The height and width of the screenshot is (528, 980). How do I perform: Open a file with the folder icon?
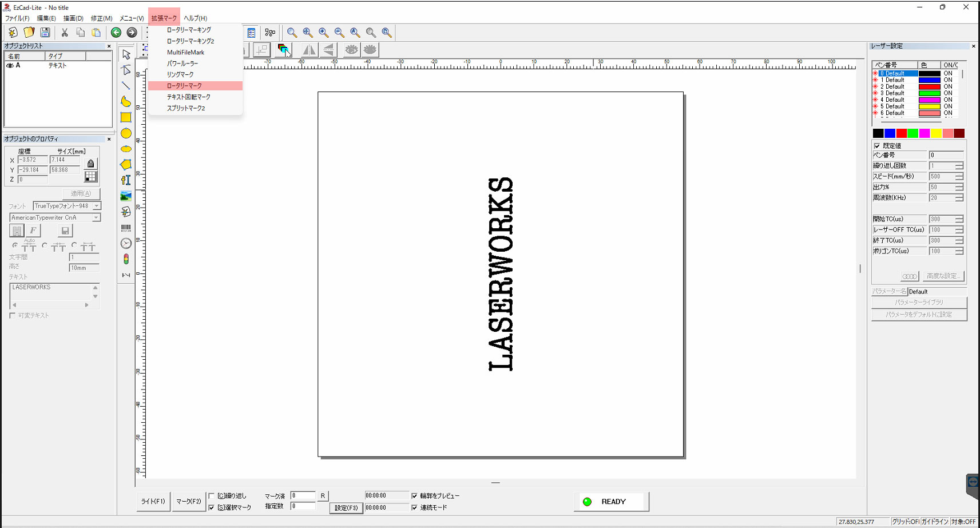pos(29,33)
